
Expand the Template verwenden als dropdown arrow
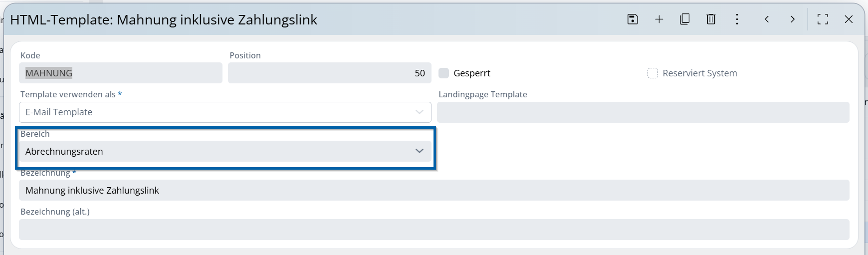(420, 112)
